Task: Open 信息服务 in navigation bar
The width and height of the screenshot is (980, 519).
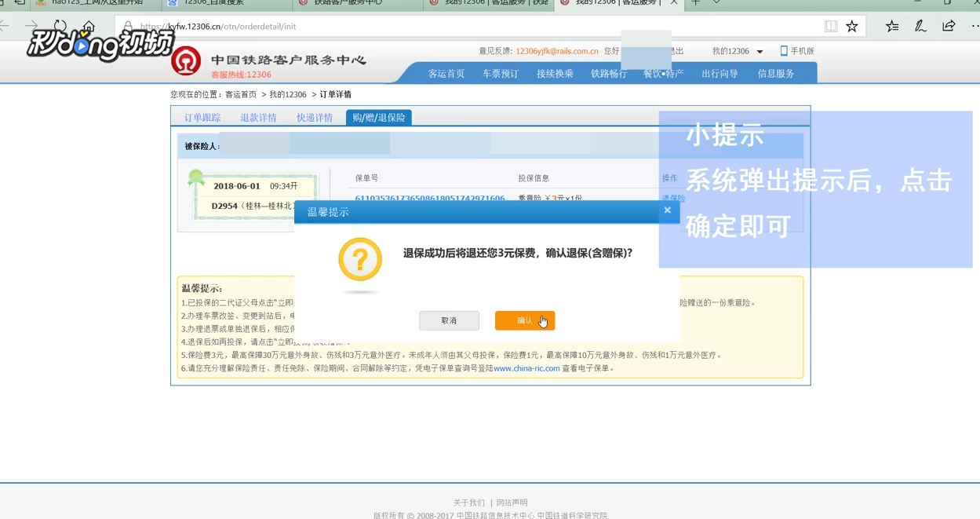Action: click(776, 74)
